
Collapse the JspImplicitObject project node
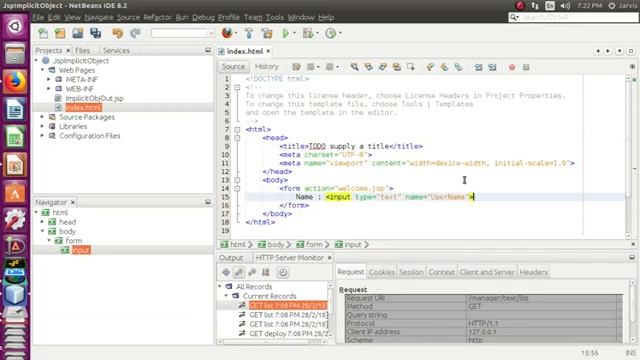[x=36, y=60]
